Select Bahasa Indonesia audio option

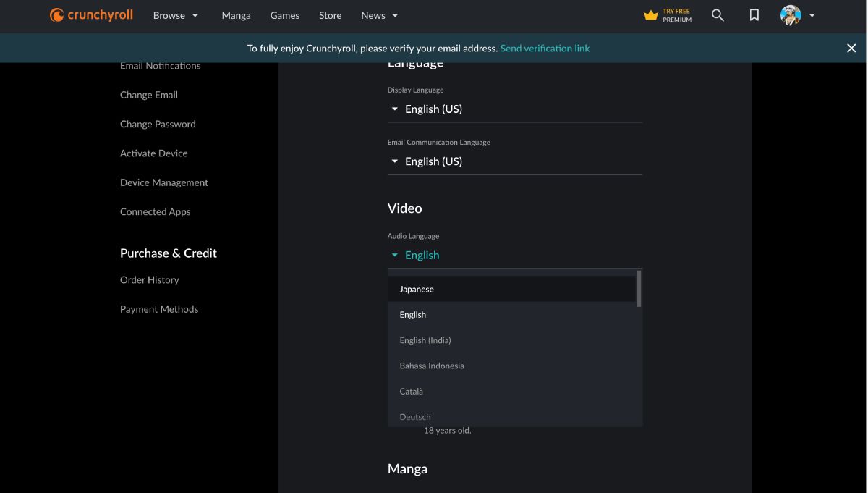(432, 366)
